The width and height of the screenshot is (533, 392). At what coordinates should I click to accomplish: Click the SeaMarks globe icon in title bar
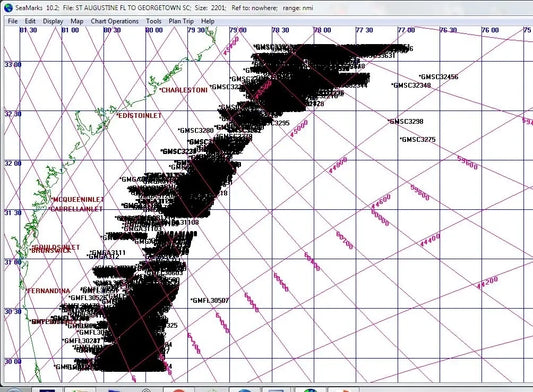tap(8, 7)
